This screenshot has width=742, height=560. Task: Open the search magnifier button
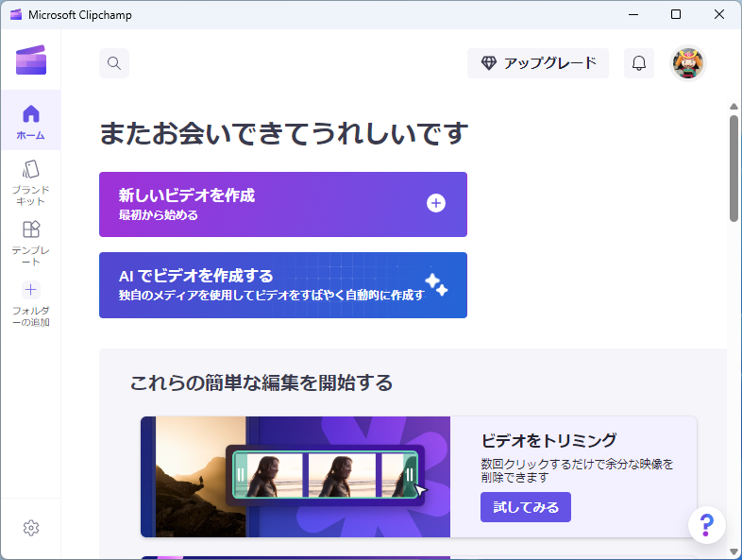click(114, 63)
